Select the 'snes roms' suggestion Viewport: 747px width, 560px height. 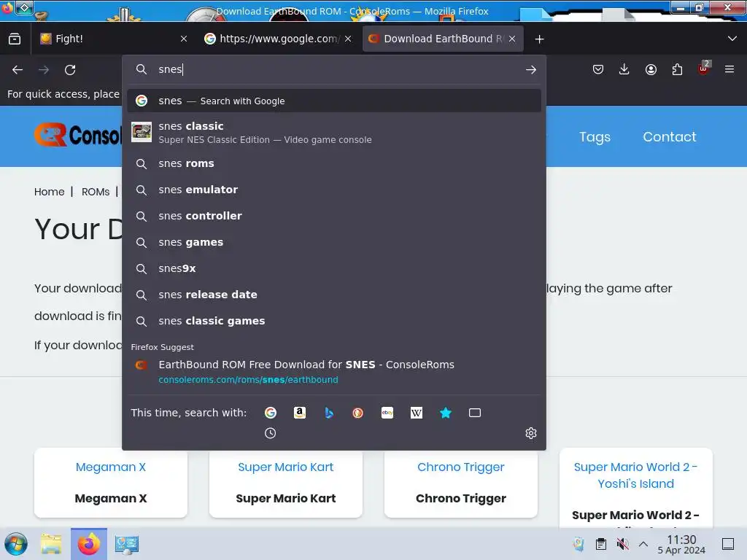coord(334,164)
